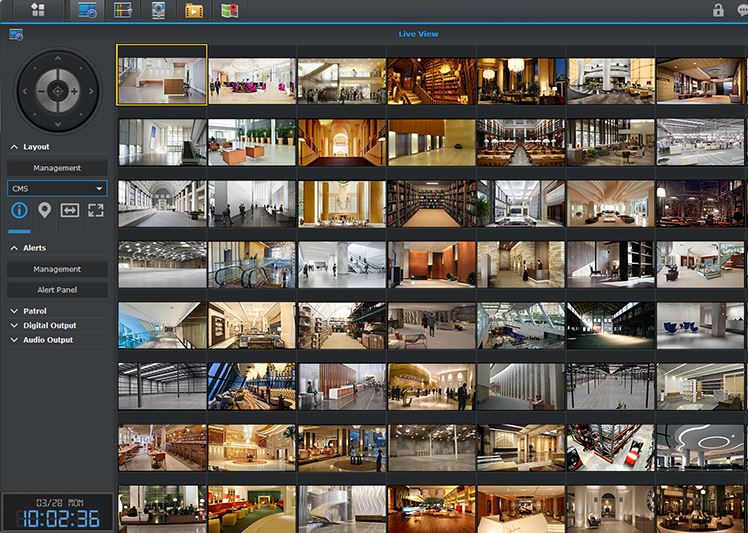Open the Timeline app in top bar

click(x=124, y=11)
